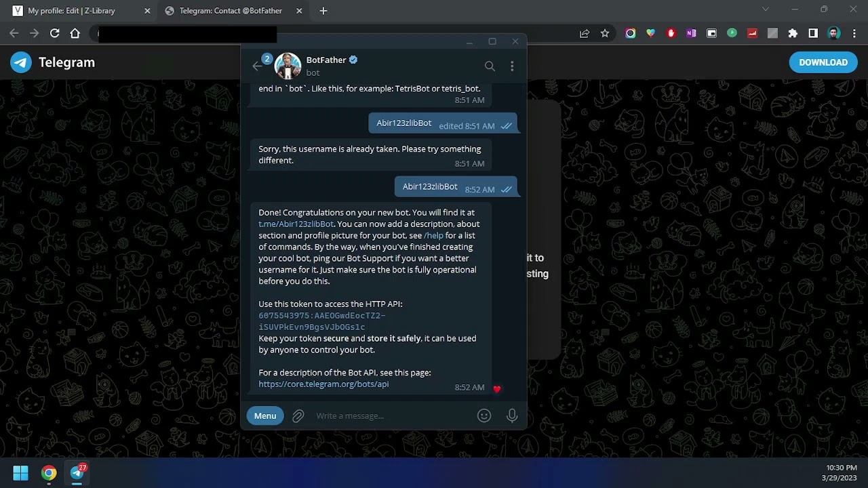The height and width of the screenshot is (488, 868).
Task: Click the 'username is already taken' message
Action: [371, 155]
